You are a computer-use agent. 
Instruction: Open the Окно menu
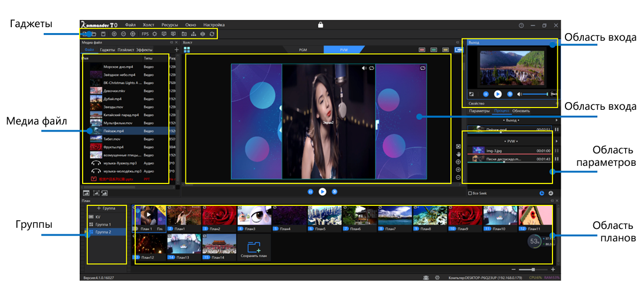(x=191, y=25)
